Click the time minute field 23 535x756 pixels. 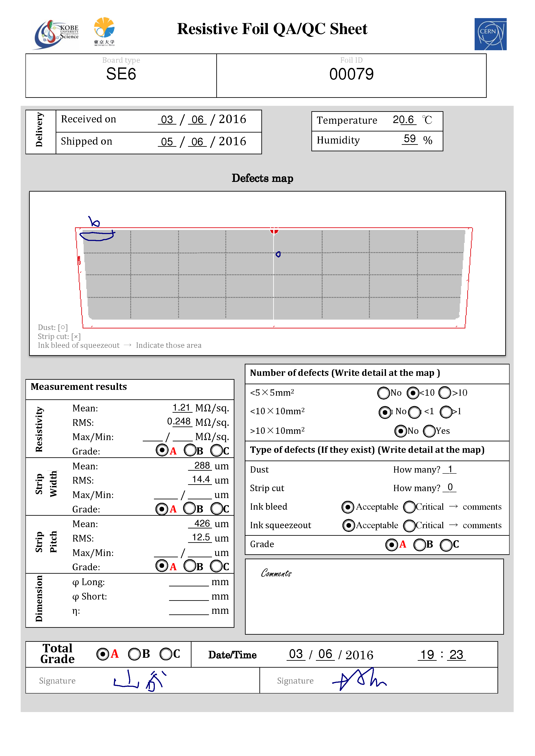[x=456, y=654]
